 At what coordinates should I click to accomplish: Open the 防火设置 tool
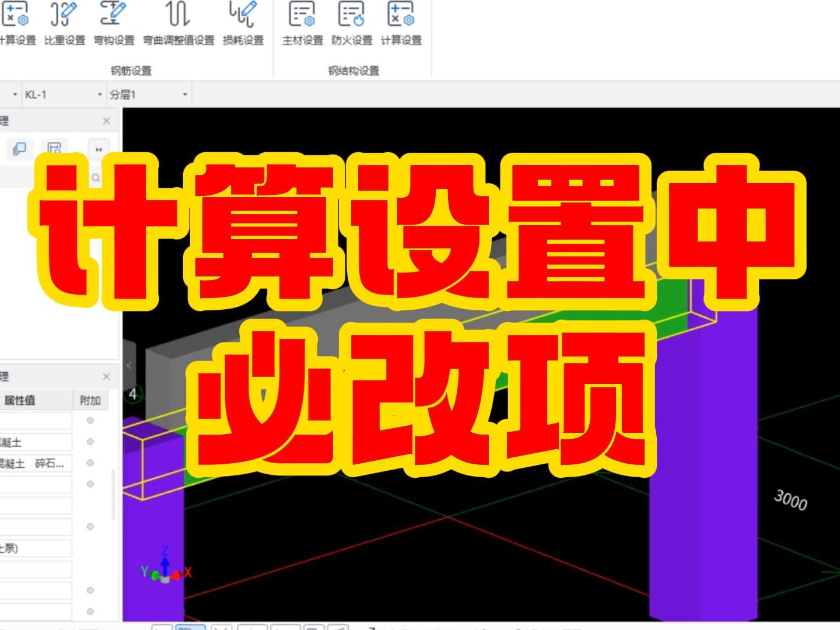pos(351,23)
